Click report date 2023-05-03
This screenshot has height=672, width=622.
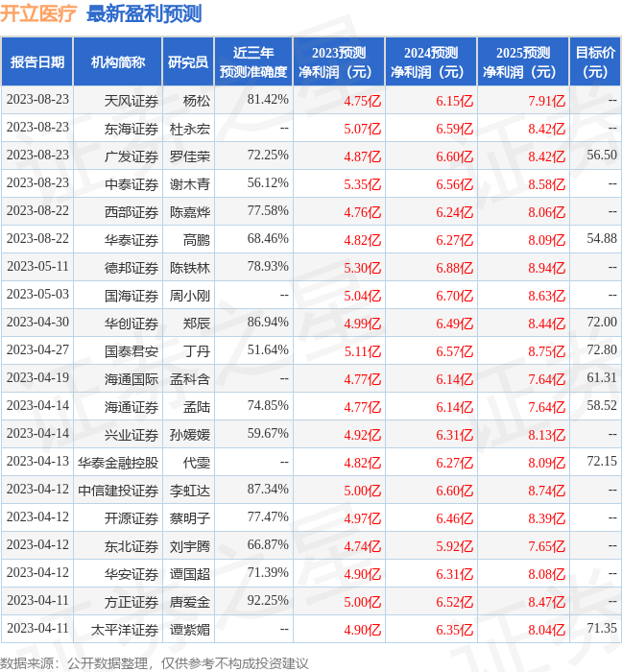(x=37, y=295)
